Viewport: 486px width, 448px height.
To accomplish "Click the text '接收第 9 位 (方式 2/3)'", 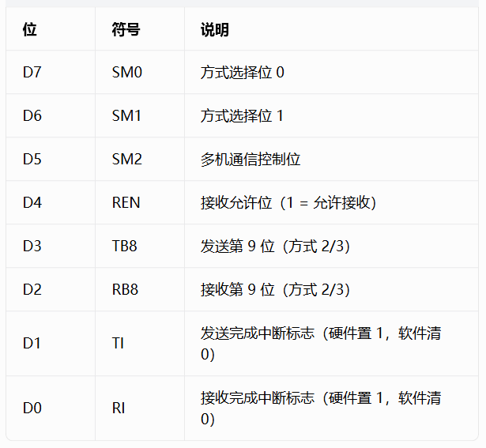I will [276, 290].
